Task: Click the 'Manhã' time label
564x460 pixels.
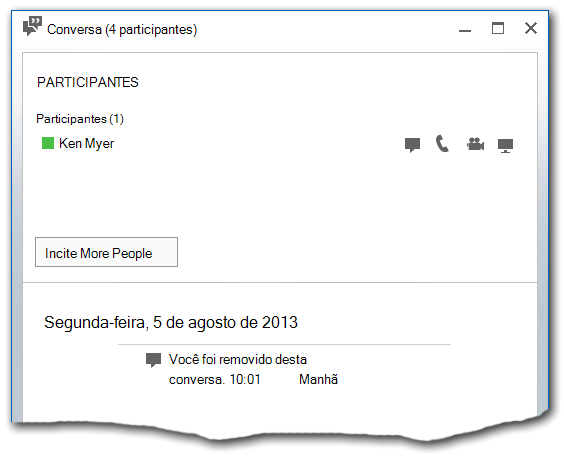Action: tap(318, 379)
